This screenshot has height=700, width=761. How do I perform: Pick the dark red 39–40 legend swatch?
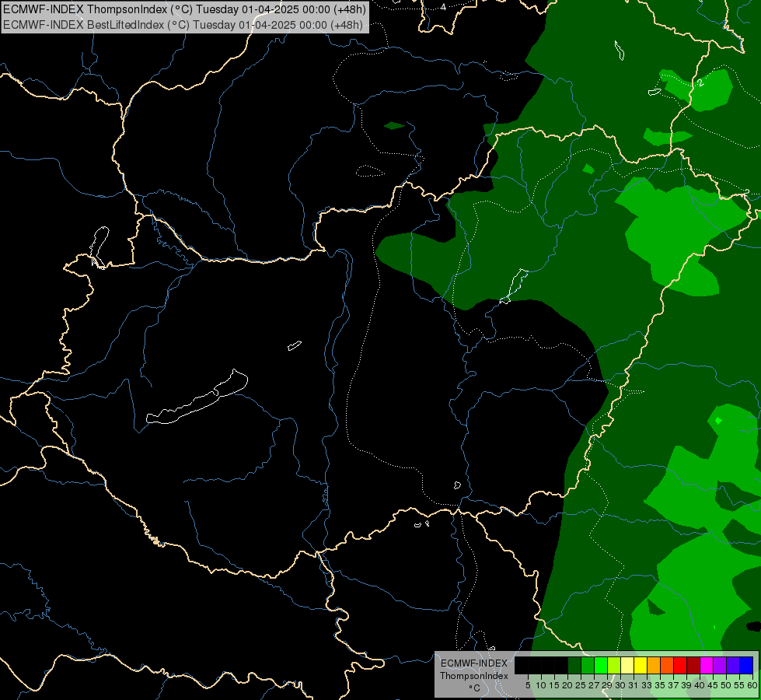coord(693,665)
